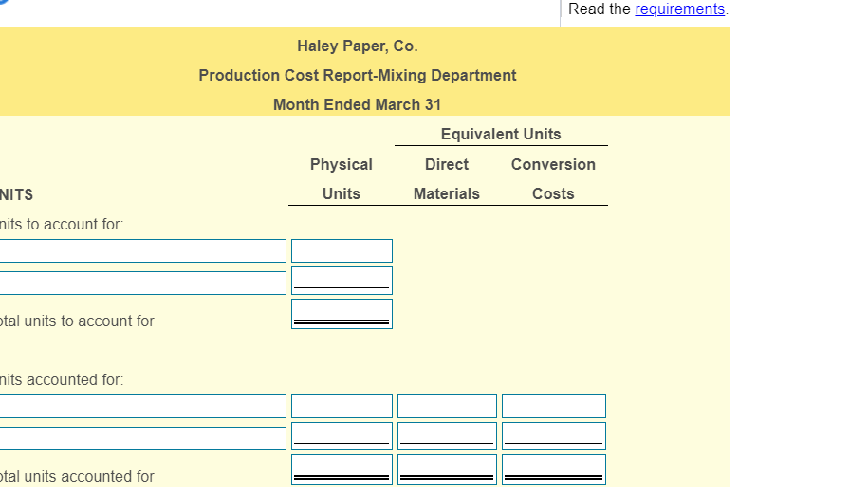Screen dimensions: 868x495
Task: Click Conversion Costs total units accounted for box
Action: (x=554, y=469)
